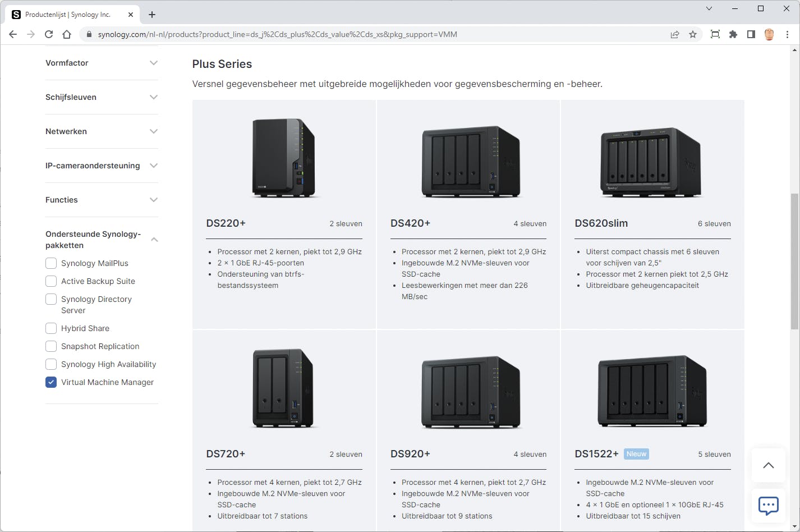Switch to the Productenlijst browser tab
The image size is (800, 532).
pyautogui.click(x=67, y=15)
